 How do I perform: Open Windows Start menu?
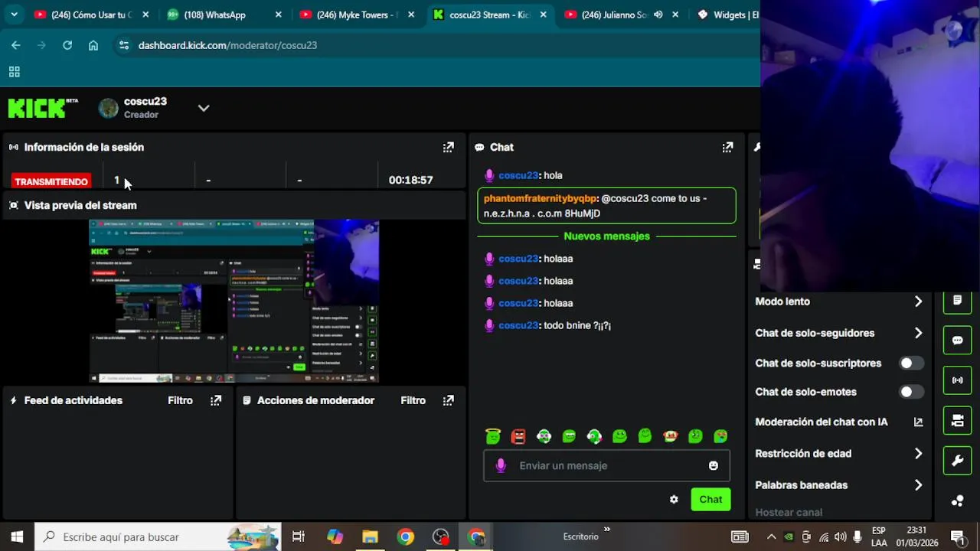coord(17,537)
